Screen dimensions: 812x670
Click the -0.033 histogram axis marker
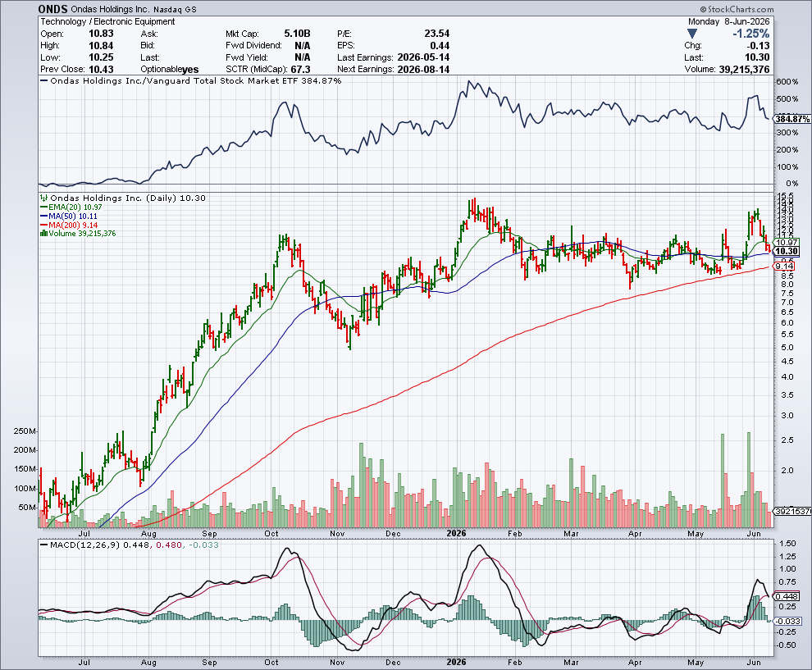pyautogui.click(x=788, y=621)
